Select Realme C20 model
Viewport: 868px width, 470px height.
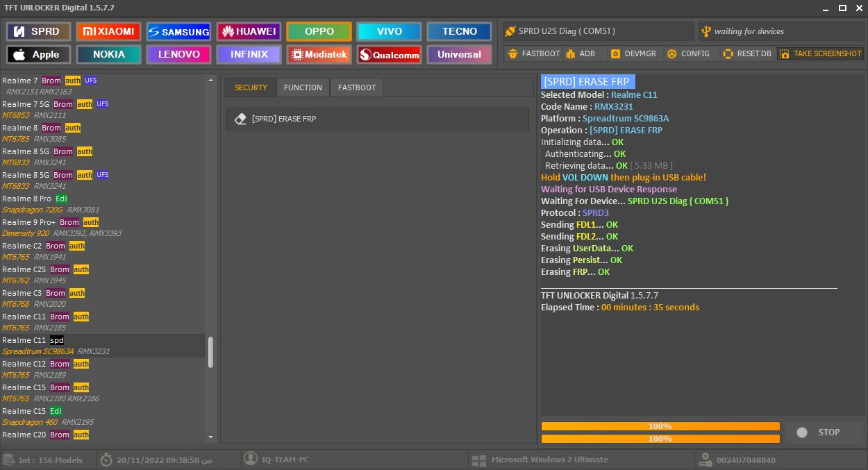[x=103, y=435]
